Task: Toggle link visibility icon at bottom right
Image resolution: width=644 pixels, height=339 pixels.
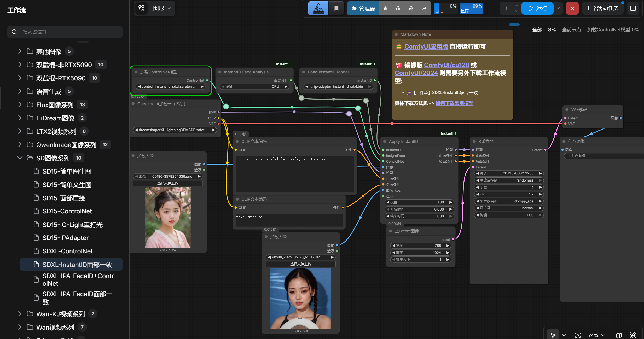Action: click(x=633, y=335)
